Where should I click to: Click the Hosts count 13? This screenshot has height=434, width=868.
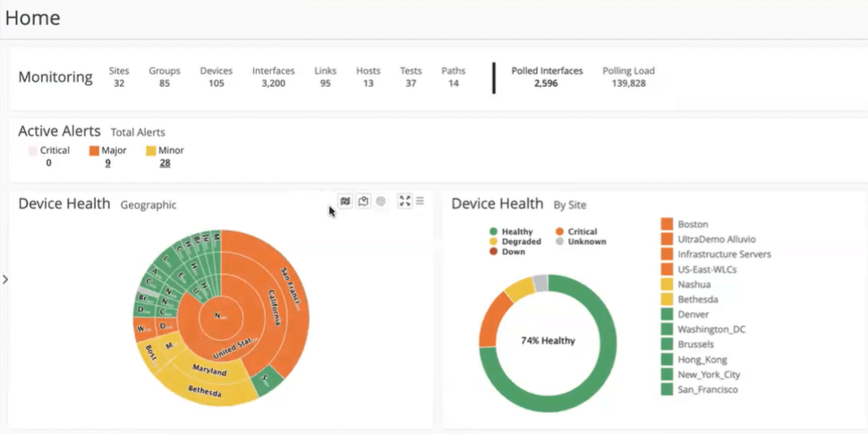pos(368,83)
